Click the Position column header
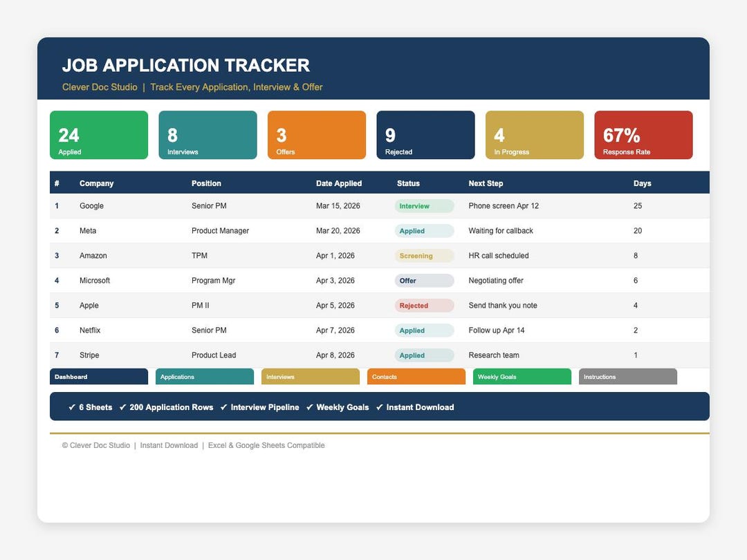The height and width of the screenshot is (560, 747). [x=206, y=183]
